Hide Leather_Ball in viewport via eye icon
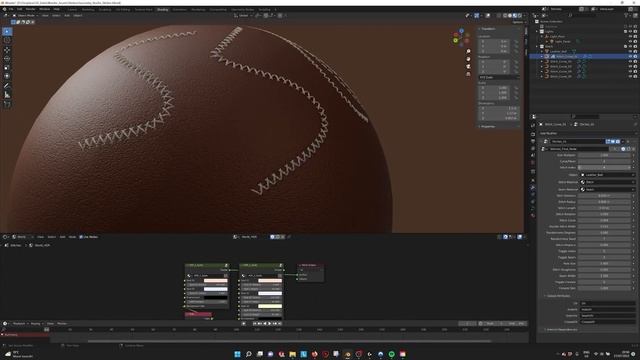The height and width of the screenshot is (360, 640). point(630,51)
